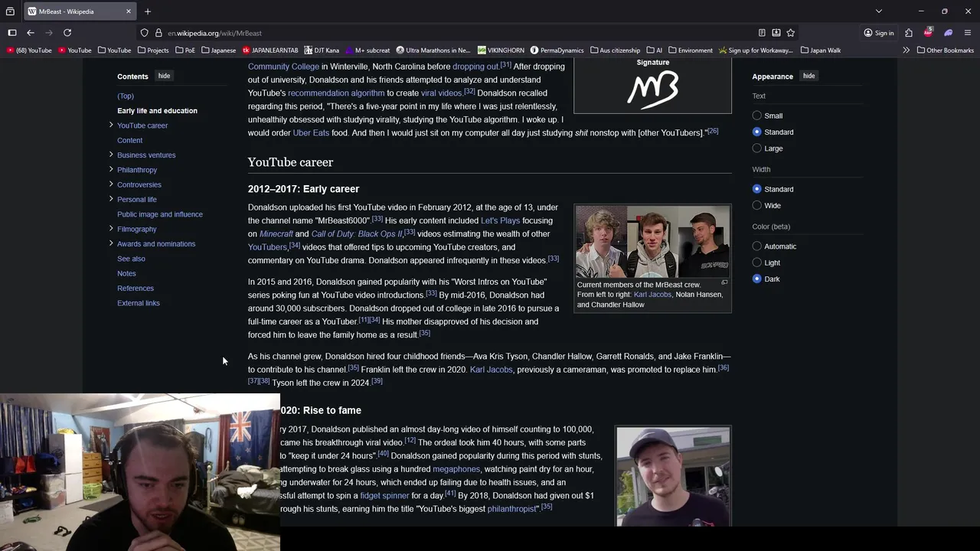Bookmark this page with the star
This screenshot has height=551, width=980.
click(x=791, y=33)
